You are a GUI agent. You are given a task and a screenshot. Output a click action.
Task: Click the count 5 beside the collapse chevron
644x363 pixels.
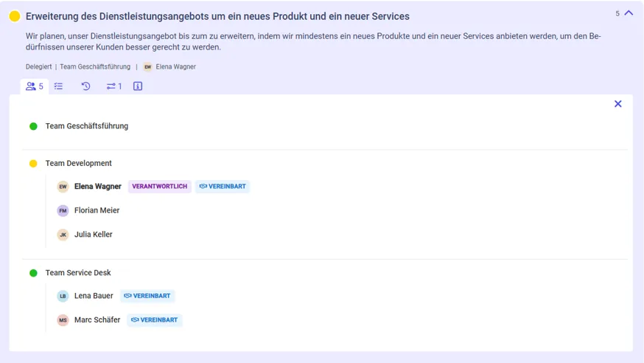pyautogui.click(x=617, y=13)
